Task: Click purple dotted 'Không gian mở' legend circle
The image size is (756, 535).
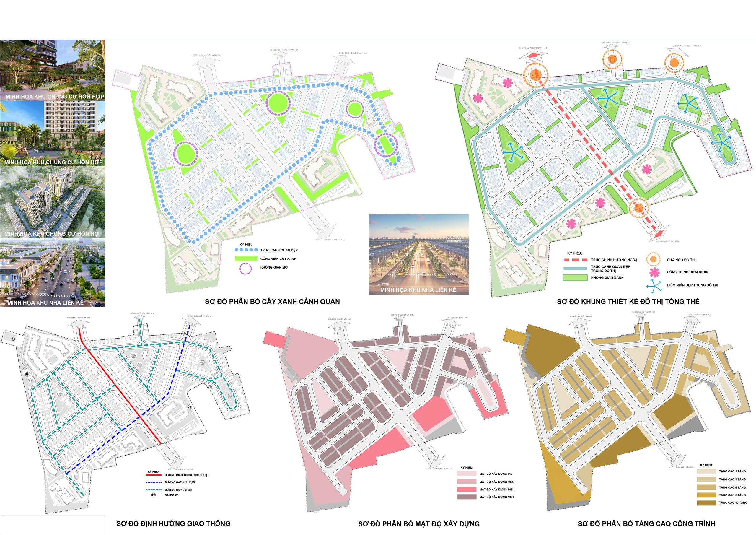Action: [245, 268]
